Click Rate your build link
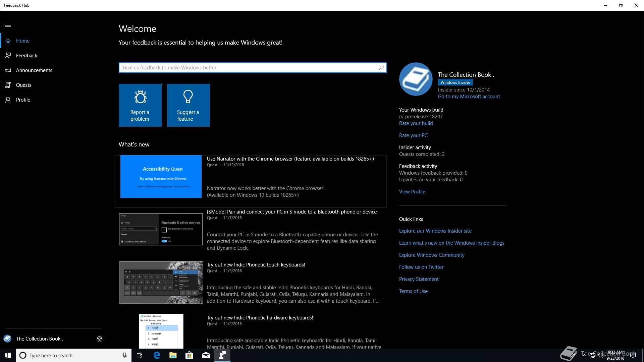644x362 pixels. [416, 123]
